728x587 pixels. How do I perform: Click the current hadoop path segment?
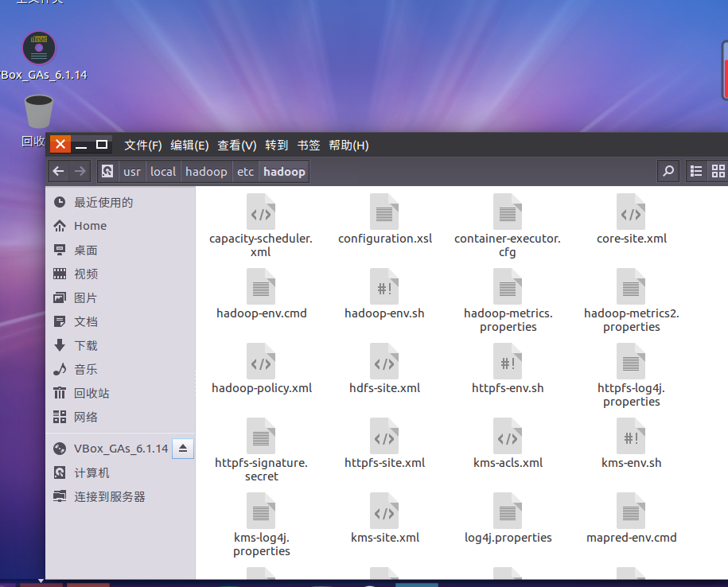(284, 171)
